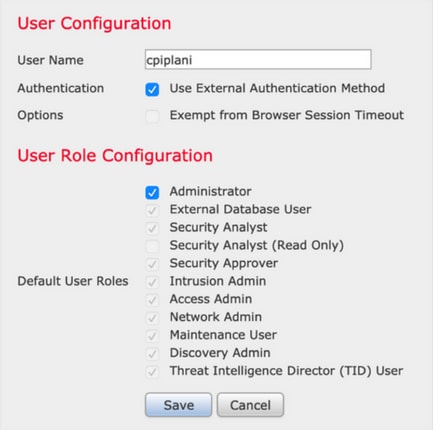The image size is (433, 430).
Task: Enable Exempt from Browser Session Timeout
Action: click(152, 116)
